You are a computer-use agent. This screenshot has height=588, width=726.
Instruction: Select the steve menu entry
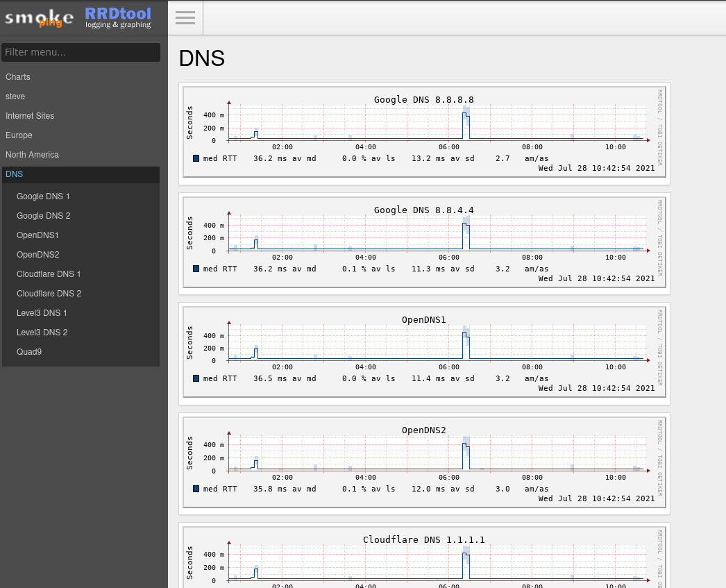tap(15, 96)
